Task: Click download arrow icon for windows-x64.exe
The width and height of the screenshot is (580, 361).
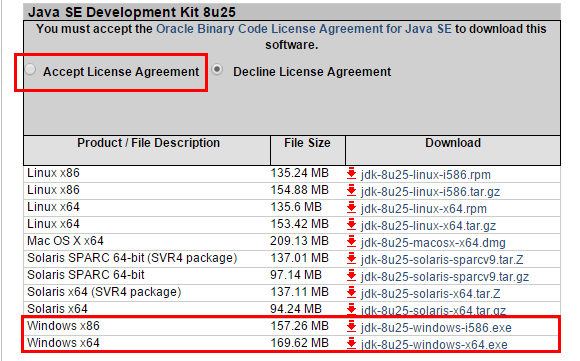Action: pos(351,343)
